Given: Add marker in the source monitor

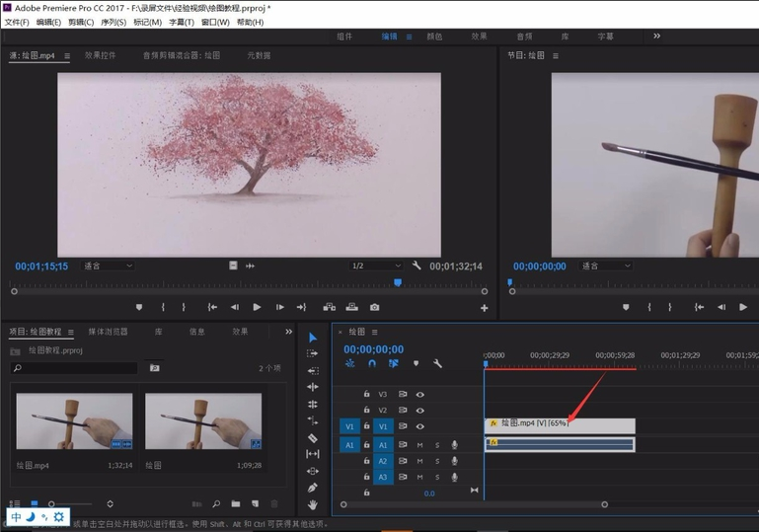Looking at the screenshot, I should click(x=139, y=307).
